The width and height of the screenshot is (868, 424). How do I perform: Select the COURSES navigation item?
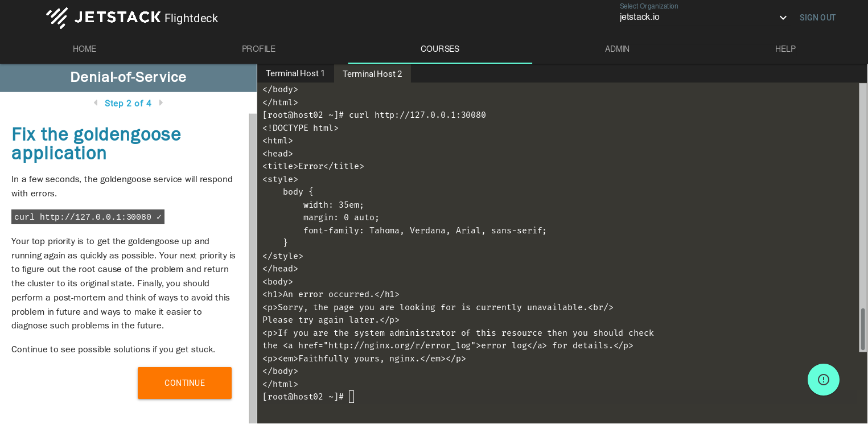(x=439, y=49)
